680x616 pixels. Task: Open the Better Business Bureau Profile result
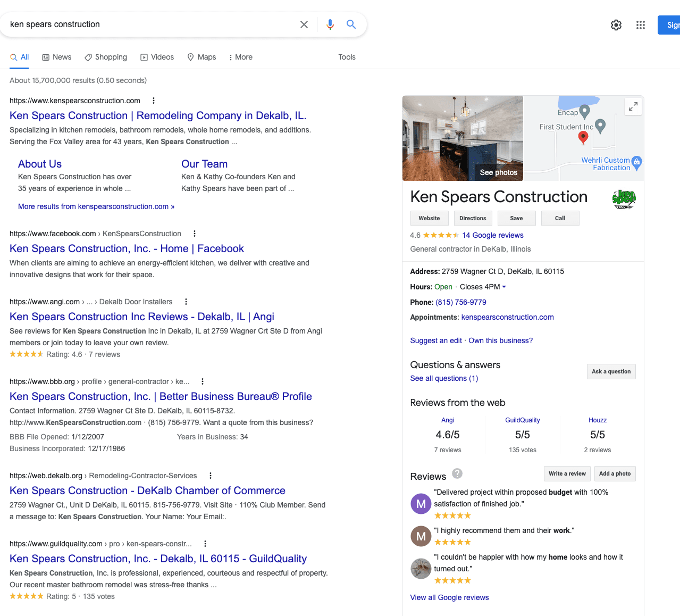[x=161, y=396]
